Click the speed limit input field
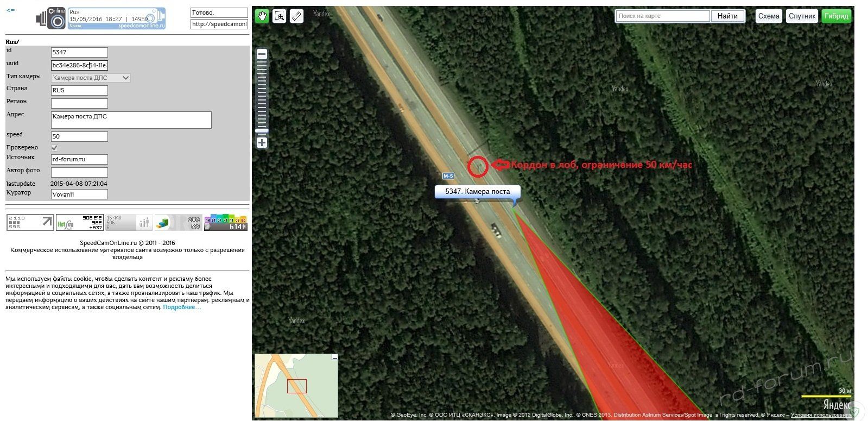The image size is (868, 421). coord(79,136)
